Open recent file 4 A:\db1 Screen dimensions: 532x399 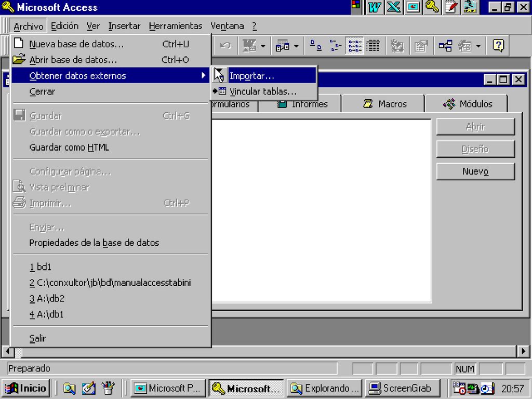[110, 314]
